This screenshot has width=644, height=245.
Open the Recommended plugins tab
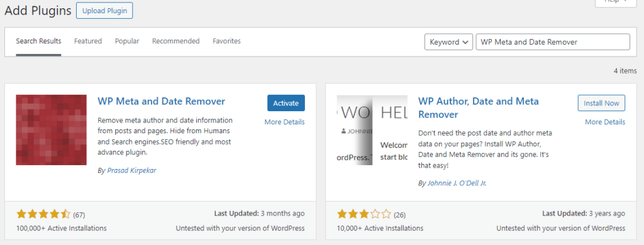point(176,41)
